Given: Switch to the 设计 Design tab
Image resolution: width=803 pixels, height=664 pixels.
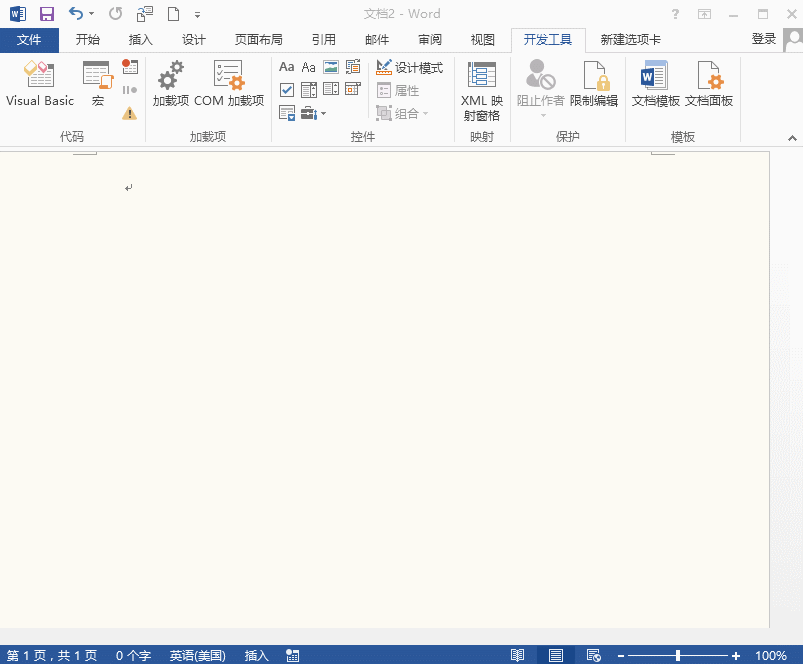Looking at the screenshot, I should (194, 40).
